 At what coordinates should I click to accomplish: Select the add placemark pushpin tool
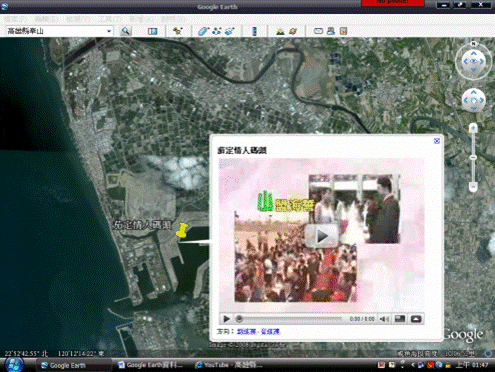tap(177, 31)
